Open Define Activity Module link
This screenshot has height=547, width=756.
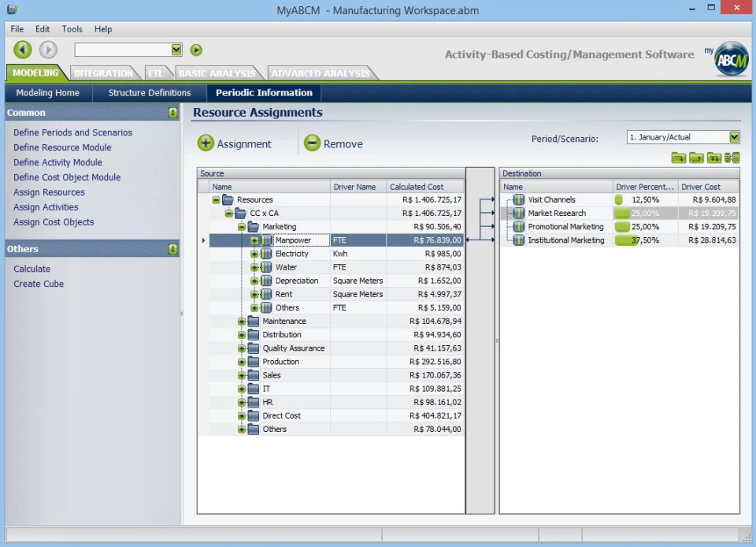tap(57, 162)
